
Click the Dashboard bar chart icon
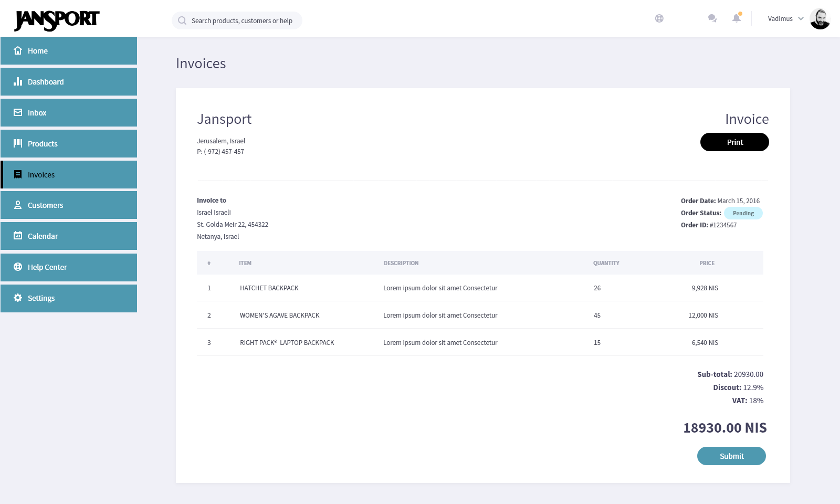(18, 81)
